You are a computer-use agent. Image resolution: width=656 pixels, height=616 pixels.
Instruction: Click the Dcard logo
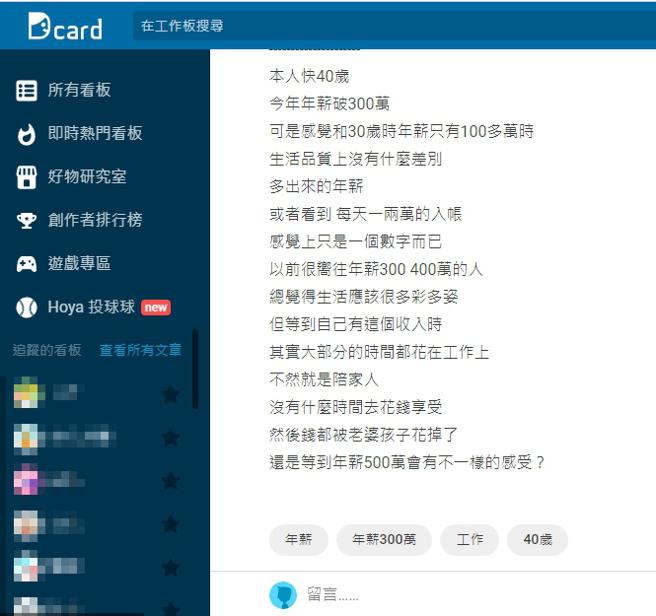(65, 27)
